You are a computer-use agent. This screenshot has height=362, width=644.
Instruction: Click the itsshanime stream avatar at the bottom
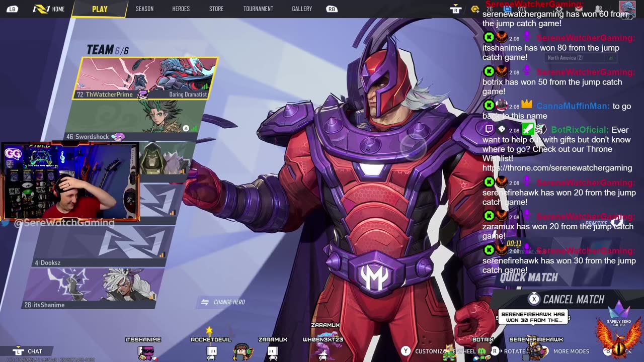(145, 353)
